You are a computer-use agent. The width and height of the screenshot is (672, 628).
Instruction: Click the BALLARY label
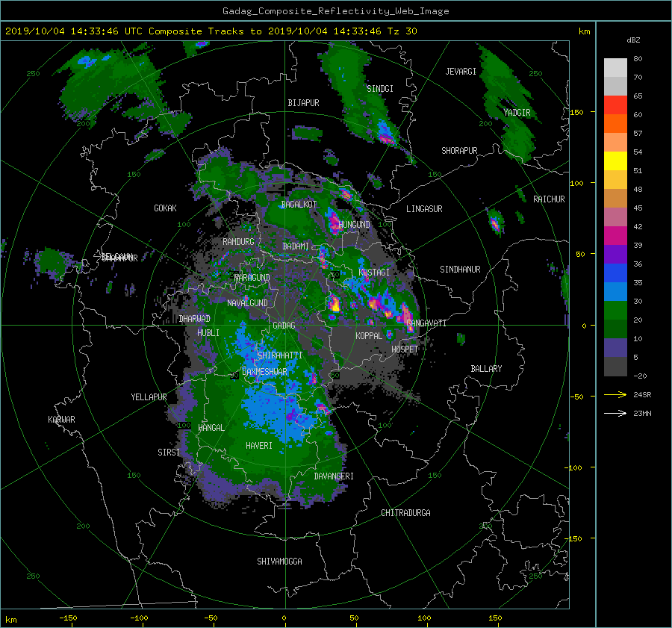coord(486,369)
